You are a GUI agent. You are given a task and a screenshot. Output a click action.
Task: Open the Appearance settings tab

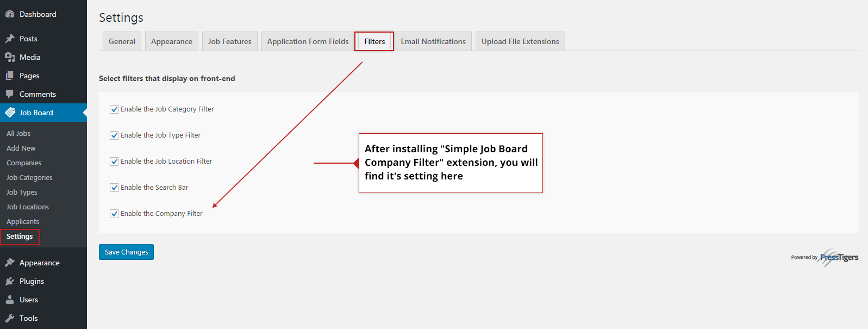[x=172, y=41]
